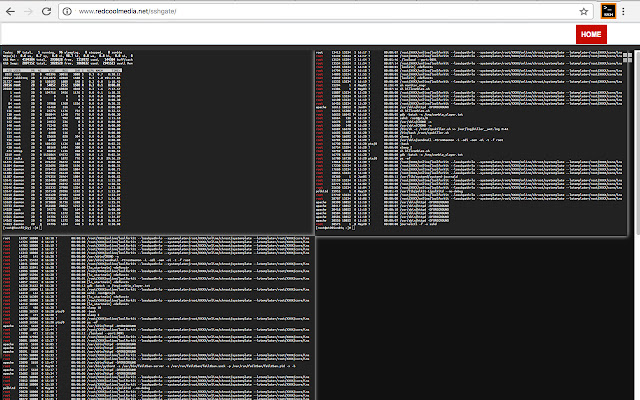Image resolution: width=640 pixels, height=400 pixels.
Task: Select the empty bottom-right terminal pane
Action: click(473, 319)
